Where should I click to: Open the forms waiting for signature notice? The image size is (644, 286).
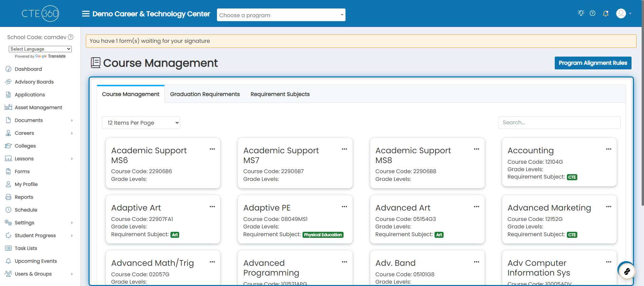(x=361, y=41)
